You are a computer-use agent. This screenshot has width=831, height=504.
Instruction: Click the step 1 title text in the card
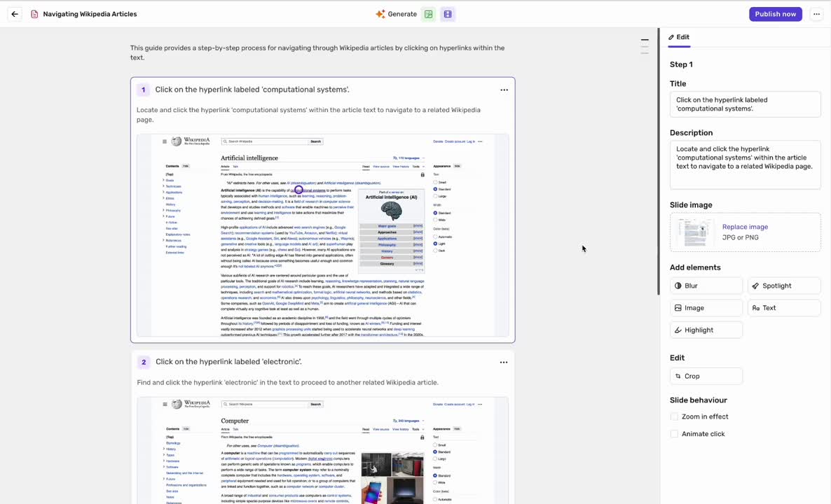252,90
